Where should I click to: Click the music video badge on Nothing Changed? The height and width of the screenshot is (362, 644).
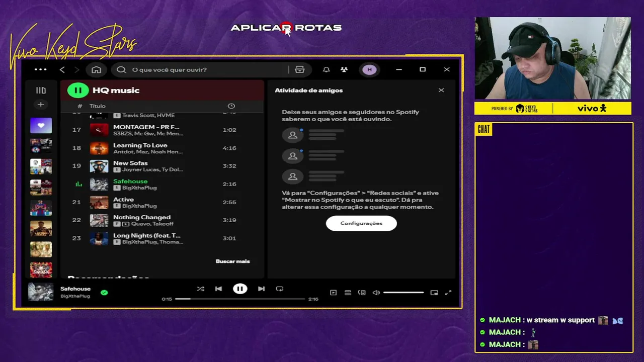point(126,224)
